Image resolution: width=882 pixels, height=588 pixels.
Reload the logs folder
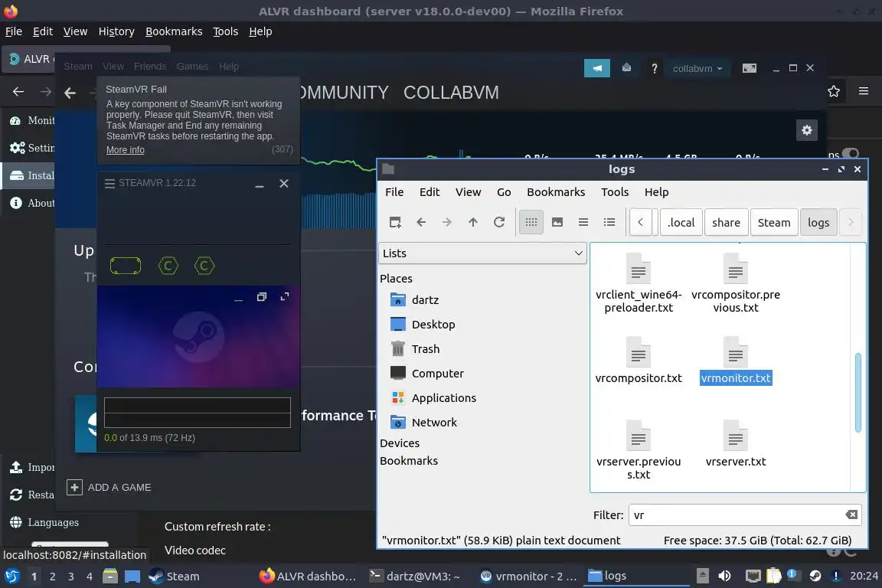pos(499,222)
